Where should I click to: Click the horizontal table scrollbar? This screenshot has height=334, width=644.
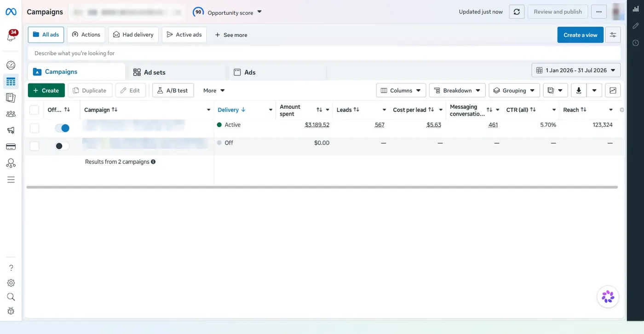click(322, 188)
